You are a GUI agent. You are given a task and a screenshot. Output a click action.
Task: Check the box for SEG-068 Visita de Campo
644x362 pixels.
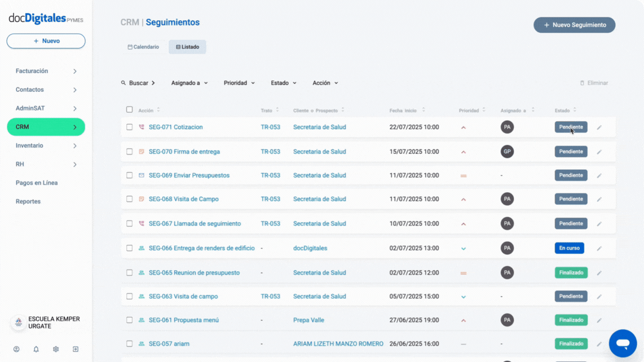tap(129, 199)
